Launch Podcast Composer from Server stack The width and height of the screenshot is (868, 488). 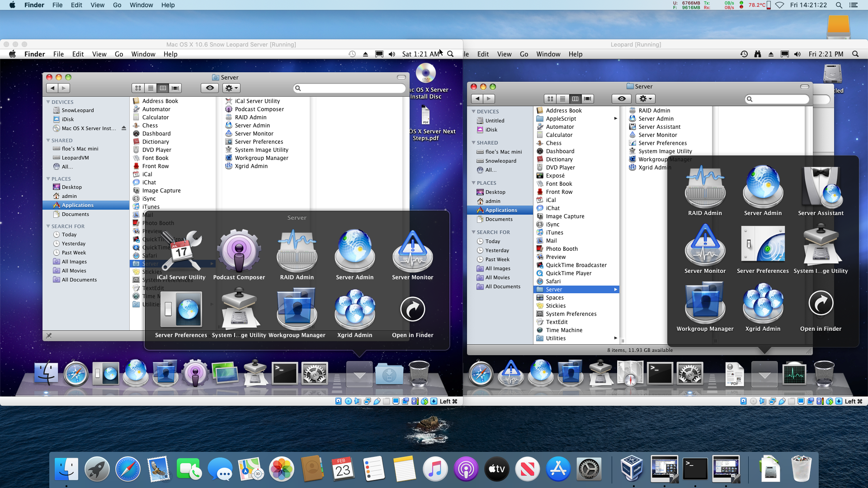coord(239,255)
